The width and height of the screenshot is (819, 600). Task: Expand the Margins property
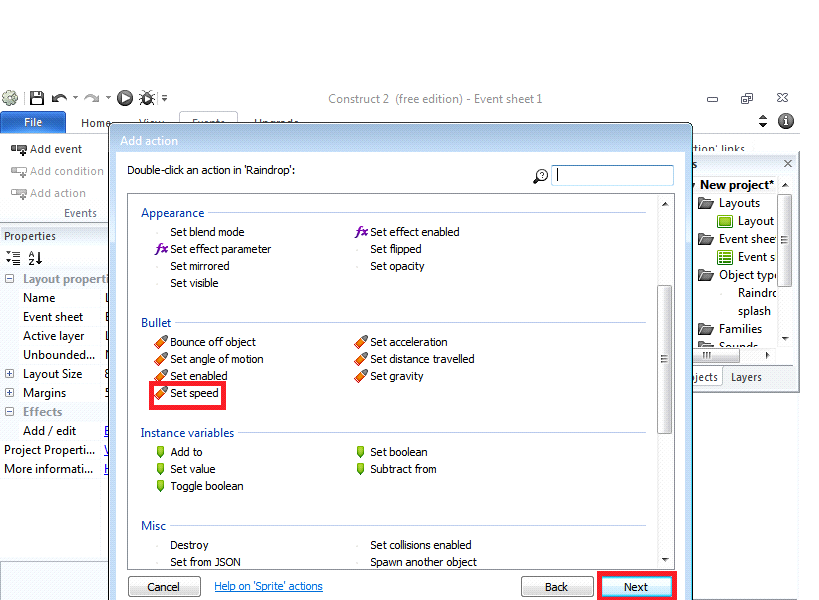(9, 393)
